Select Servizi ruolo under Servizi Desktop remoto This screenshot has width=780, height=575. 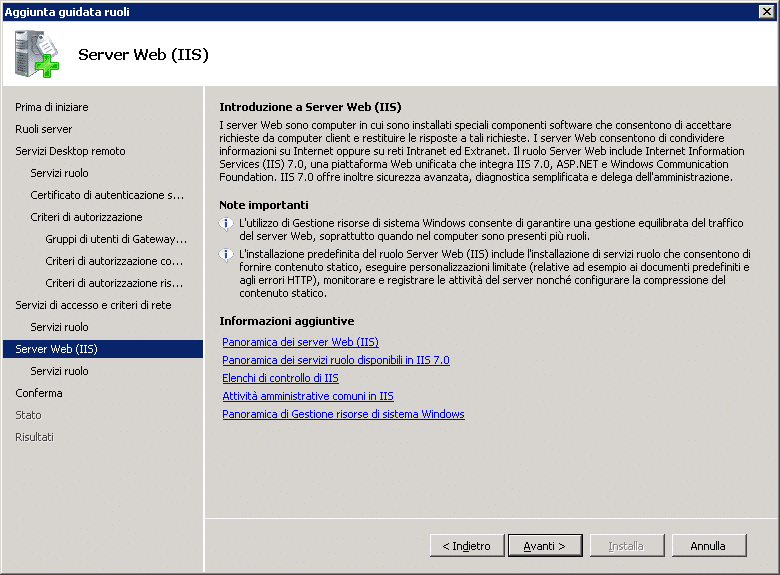59,173
